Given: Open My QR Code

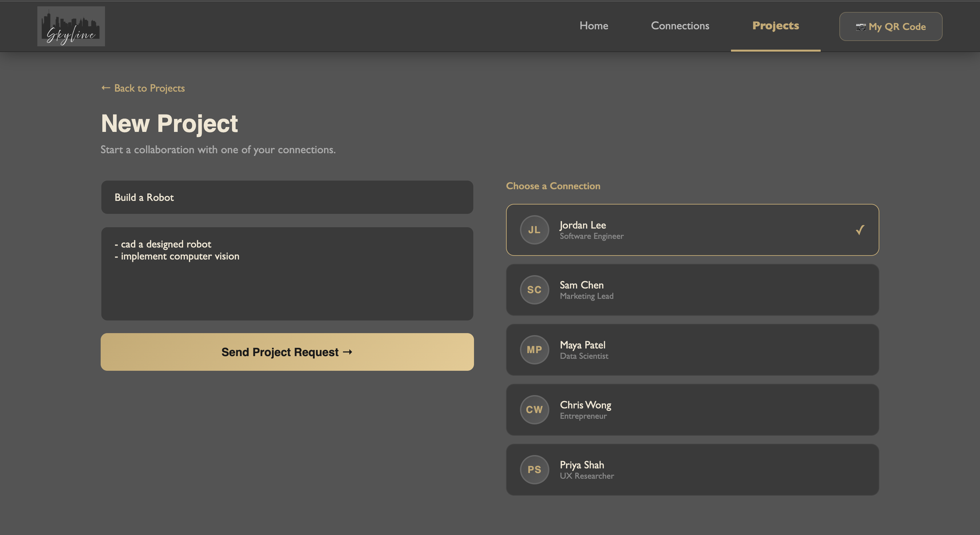Looking at the screenshot, I should (890, 27).
